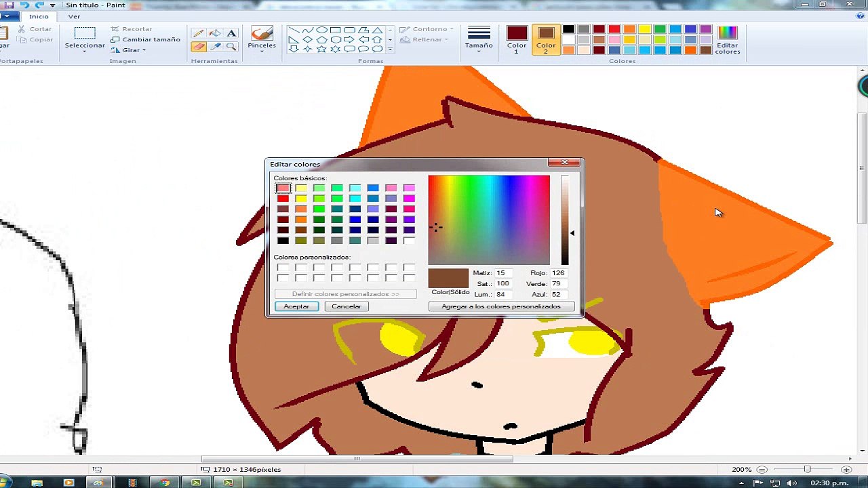This screenshot has width=868, height=488.
Task: Close the Editar colores dialog
Action: tap(564, 162)
